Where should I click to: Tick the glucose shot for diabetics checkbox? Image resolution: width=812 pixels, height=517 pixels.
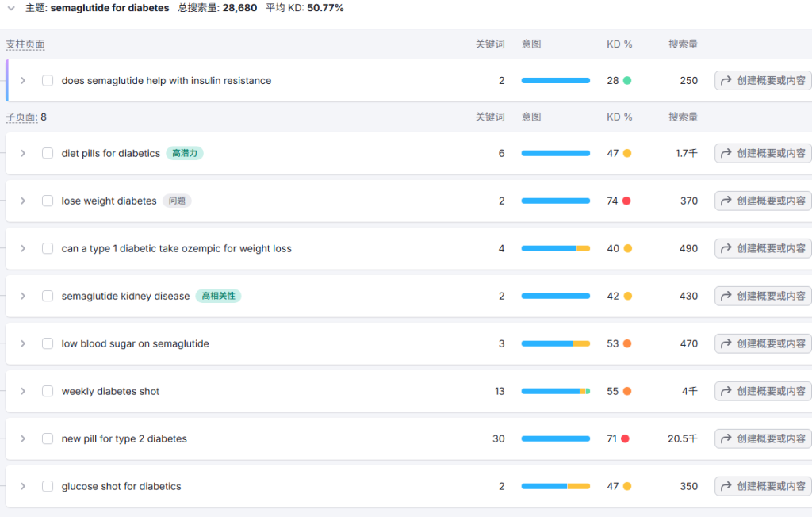48,486
